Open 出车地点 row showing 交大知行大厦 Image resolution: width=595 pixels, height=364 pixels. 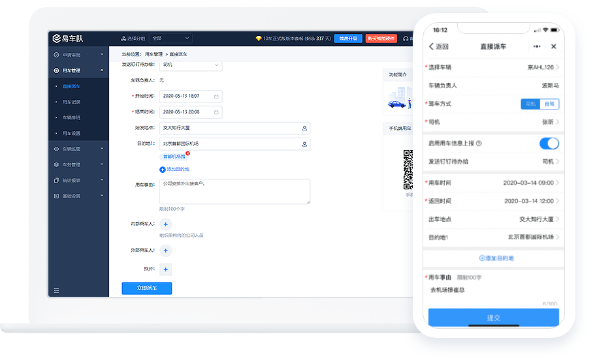coord(494,219)
